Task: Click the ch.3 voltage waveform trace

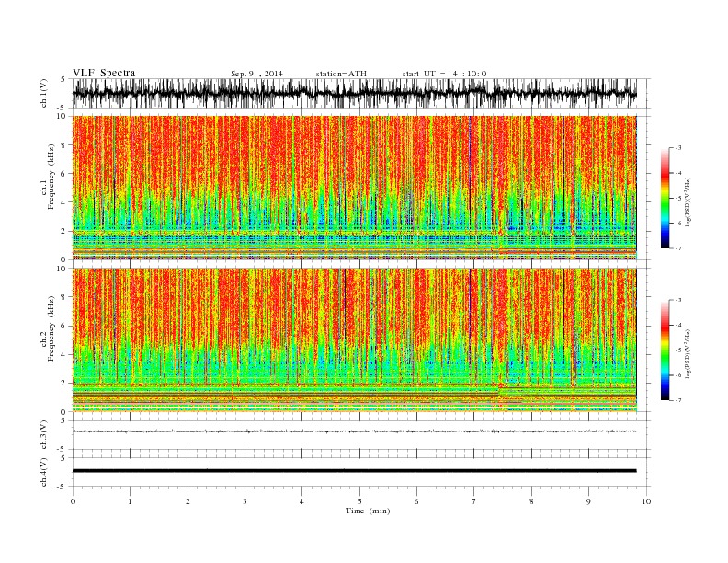Action: (355, 431)
